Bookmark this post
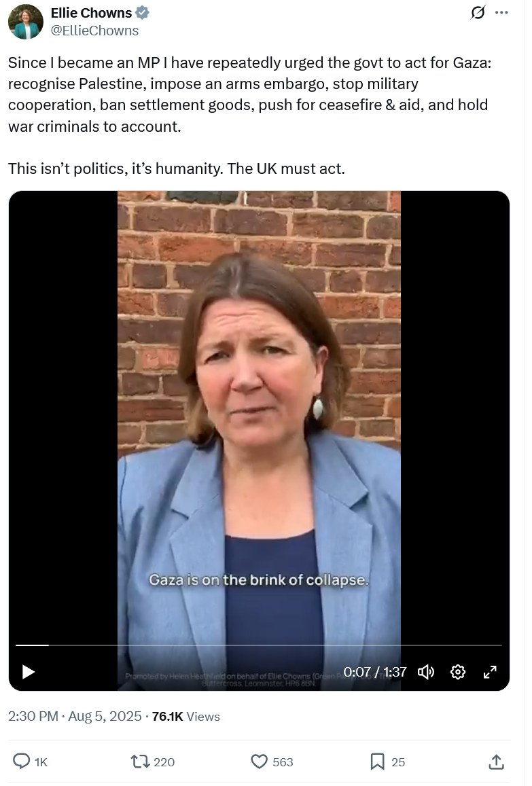 point(377,762)
